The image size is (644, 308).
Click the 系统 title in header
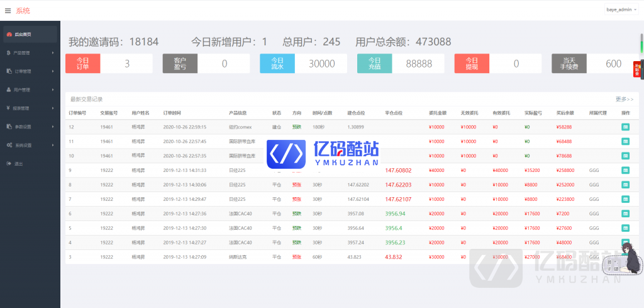coord(23,11)
